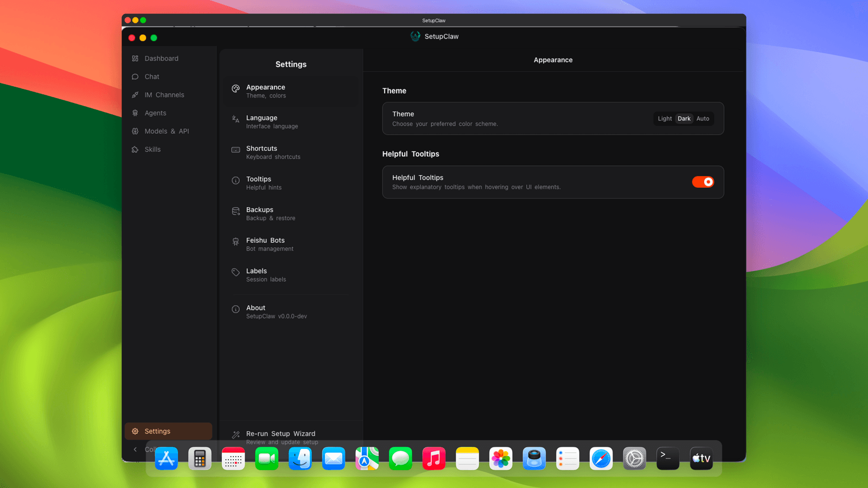The height and width of the screenshot is (488, 868).
Task: Open Appearance settings category
Action: [291, 91]
